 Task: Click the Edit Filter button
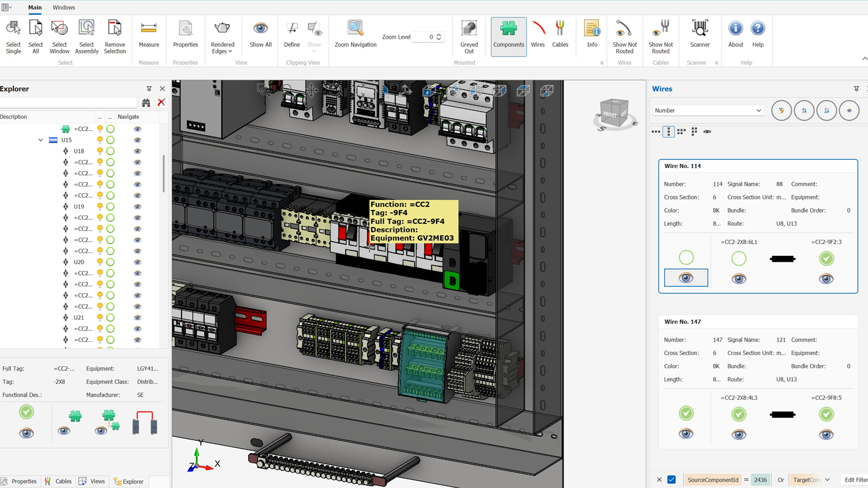(855, 480)
